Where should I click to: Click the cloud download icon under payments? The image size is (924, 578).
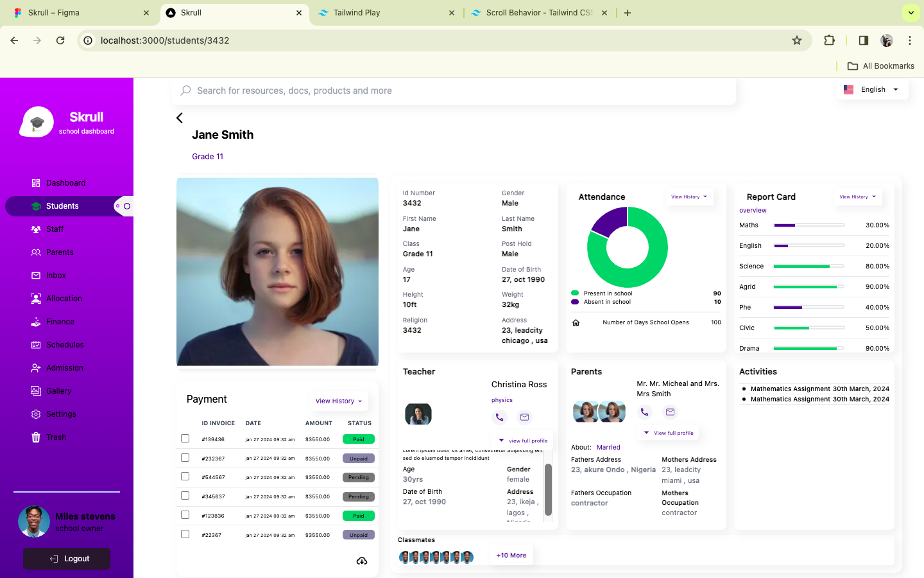pyautogui.click(x=362, y=561)
